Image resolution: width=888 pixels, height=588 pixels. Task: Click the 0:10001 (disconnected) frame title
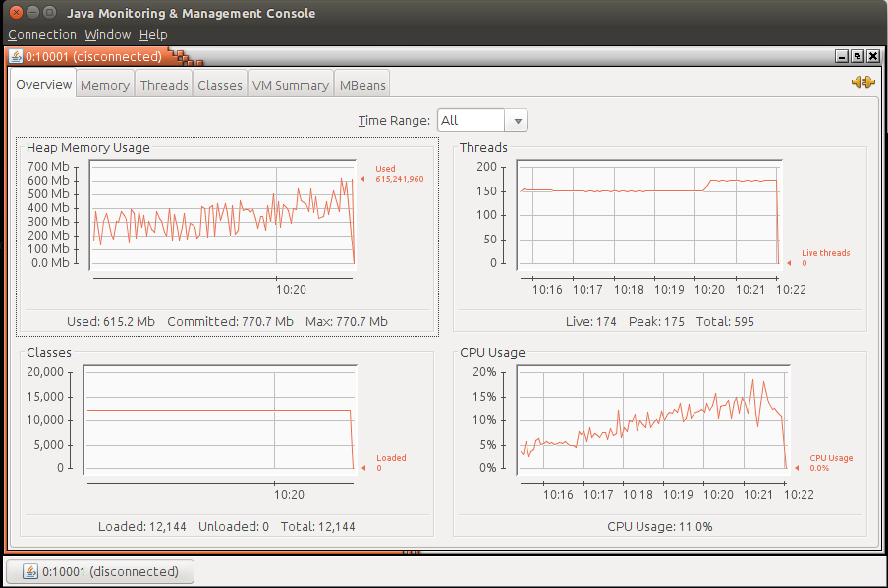[93, 57]
